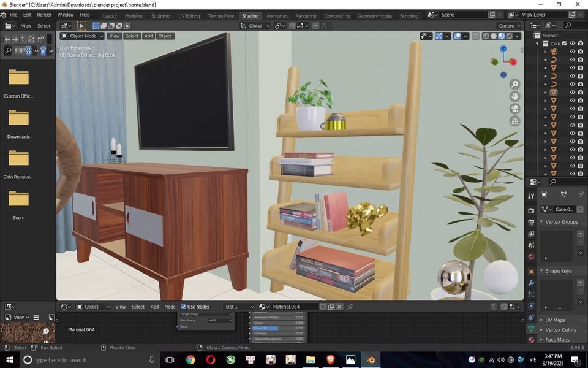Collapse the Vertex Groups panel
The width and height of the screenshot is (588, 368).
point(541,222)
